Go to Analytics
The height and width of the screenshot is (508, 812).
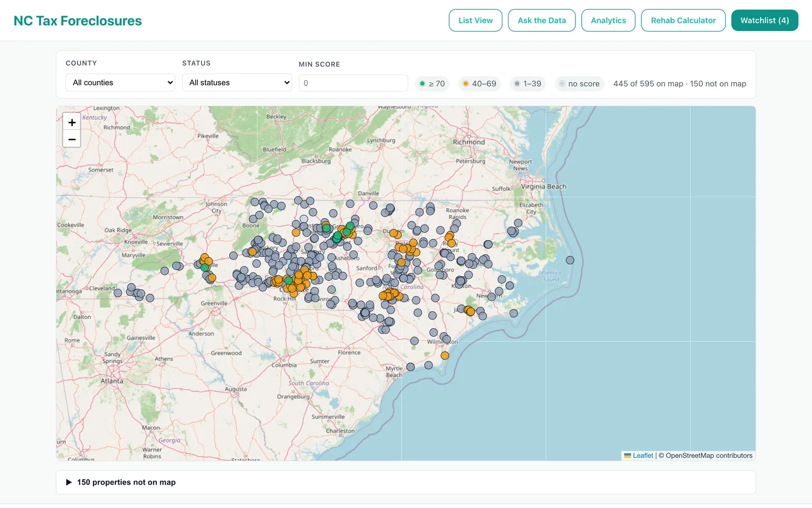tap(608, 20)
